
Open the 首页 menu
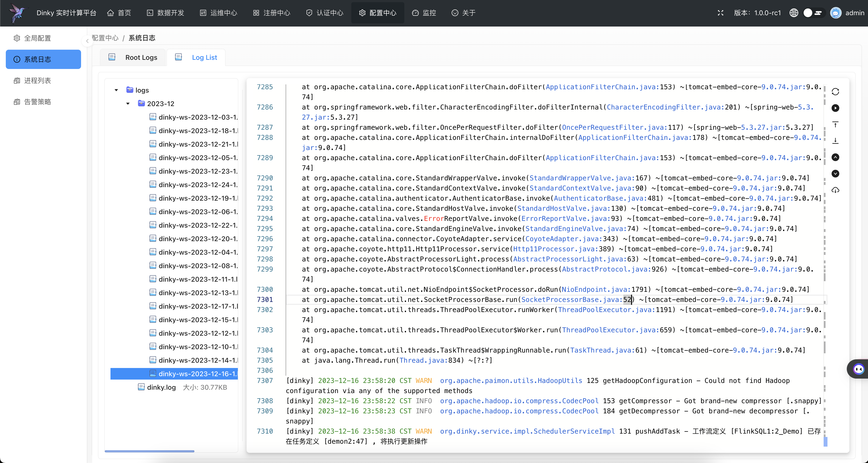pyautogui.click(x=119, y=13)
